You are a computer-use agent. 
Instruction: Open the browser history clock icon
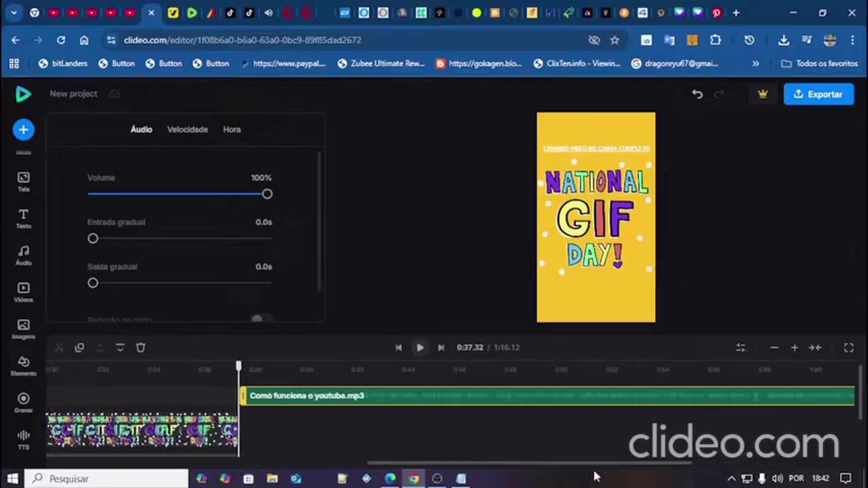click(749, 40)
